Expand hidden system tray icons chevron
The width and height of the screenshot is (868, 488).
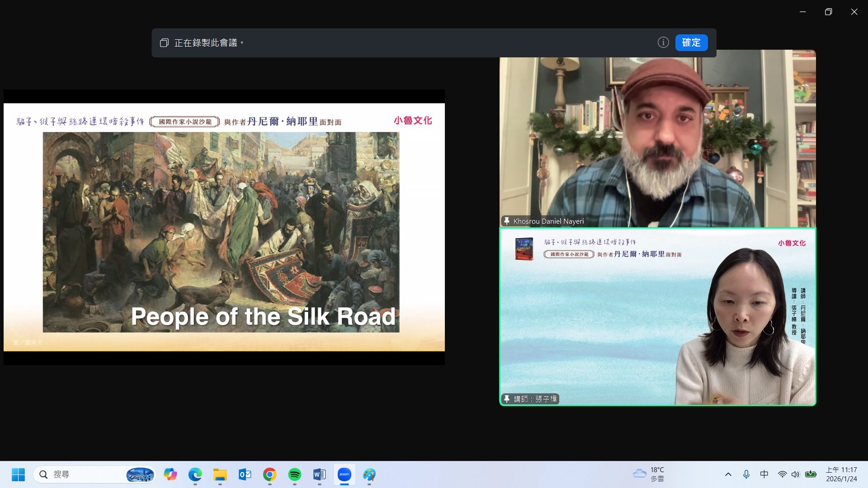(x=728, y=474)
